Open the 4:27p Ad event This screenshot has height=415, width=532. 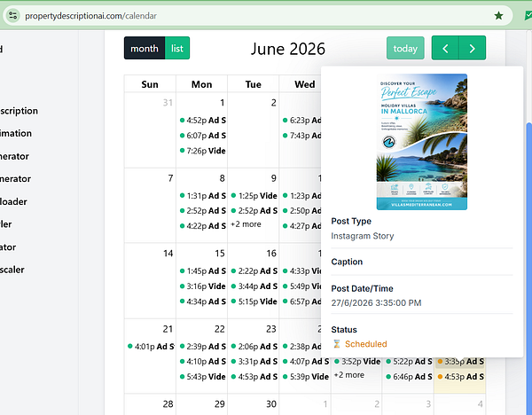(301, 225)
